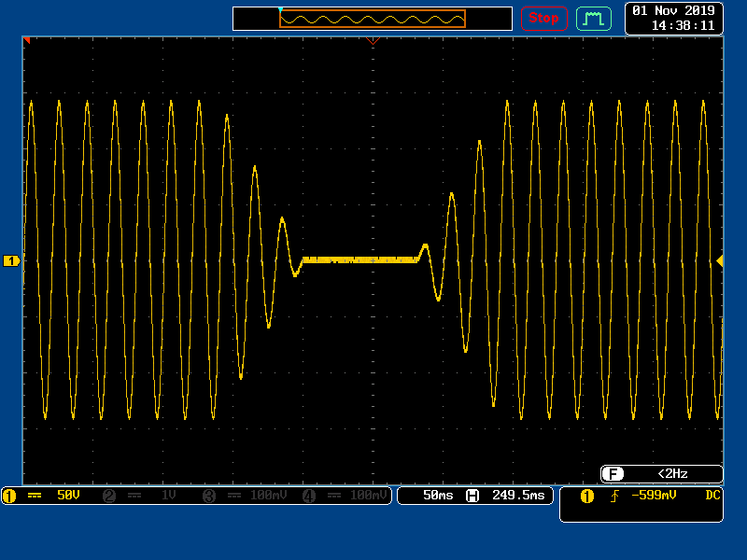Select the green acquisition mode waveform icon
Viewport: 747px width, 560px height.
pos(594,19)
